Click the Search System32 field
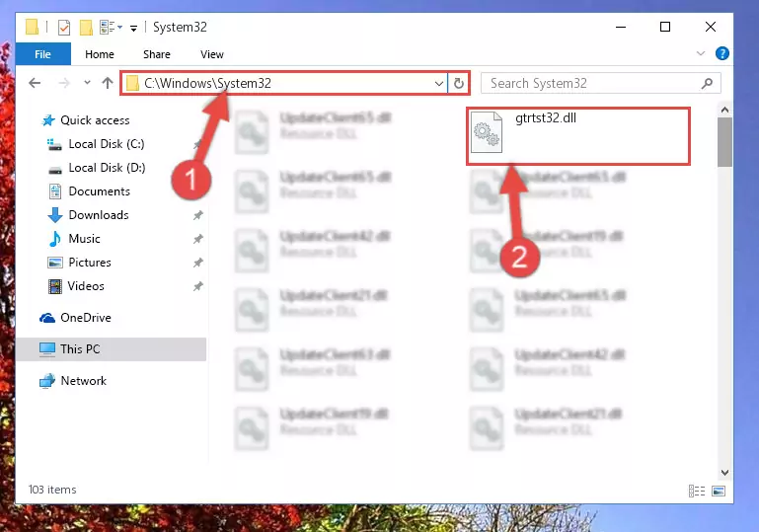This screenshot has width=759, height=532. (600, 83)
